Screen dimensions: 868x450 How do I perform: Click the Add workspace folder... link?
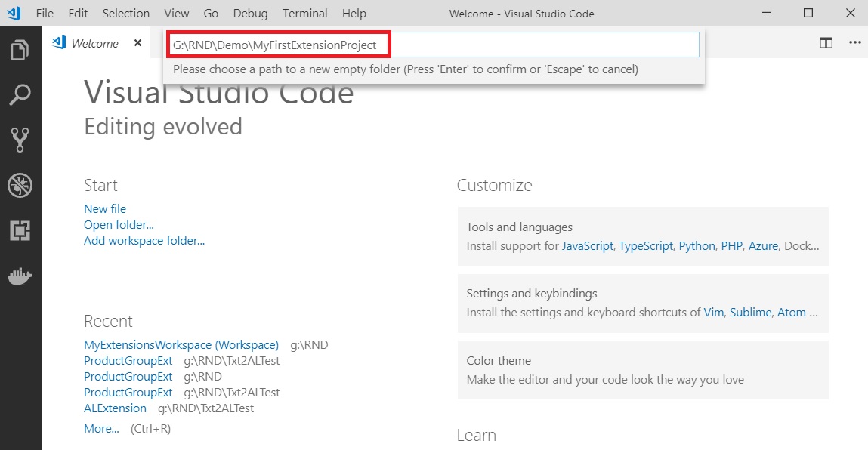click(144, 240)
